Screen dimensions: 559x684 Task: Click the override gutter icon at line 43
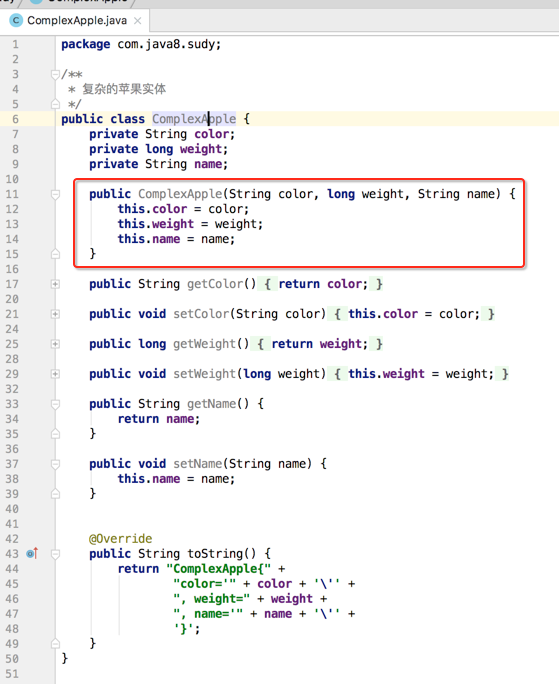pyautogui.click(x=32, y=554)
